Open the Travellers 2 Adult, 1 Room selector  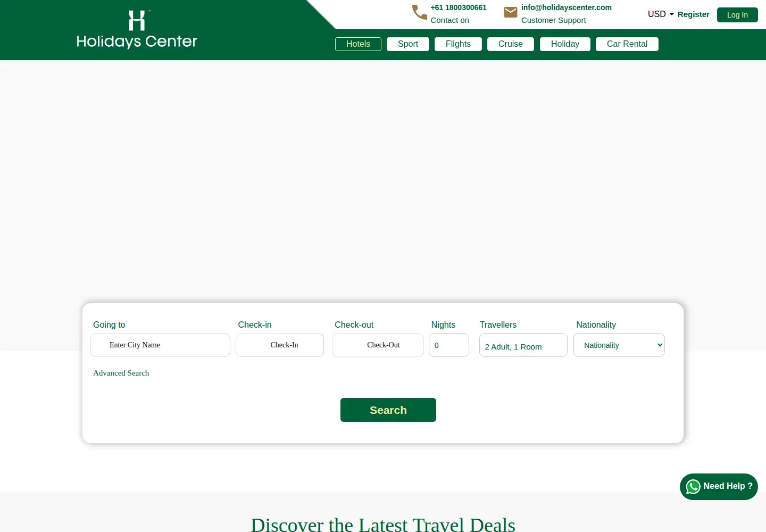click(523, 345)
